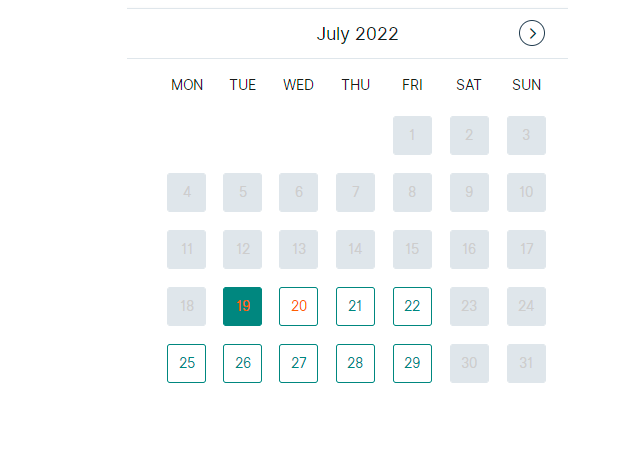Screen dimensions: 626x468
Task: Pick July 21 as the date
Action: pos(355,306)
